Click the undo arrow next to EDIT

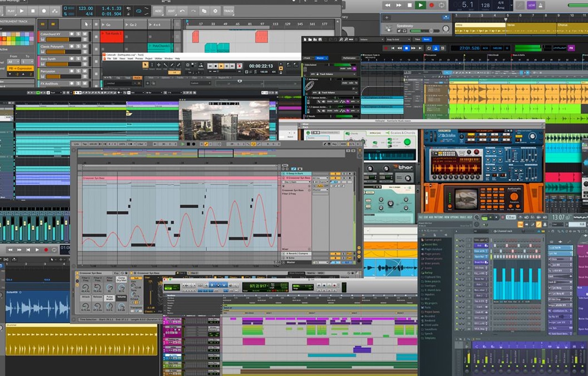click(x=183, y=10)
